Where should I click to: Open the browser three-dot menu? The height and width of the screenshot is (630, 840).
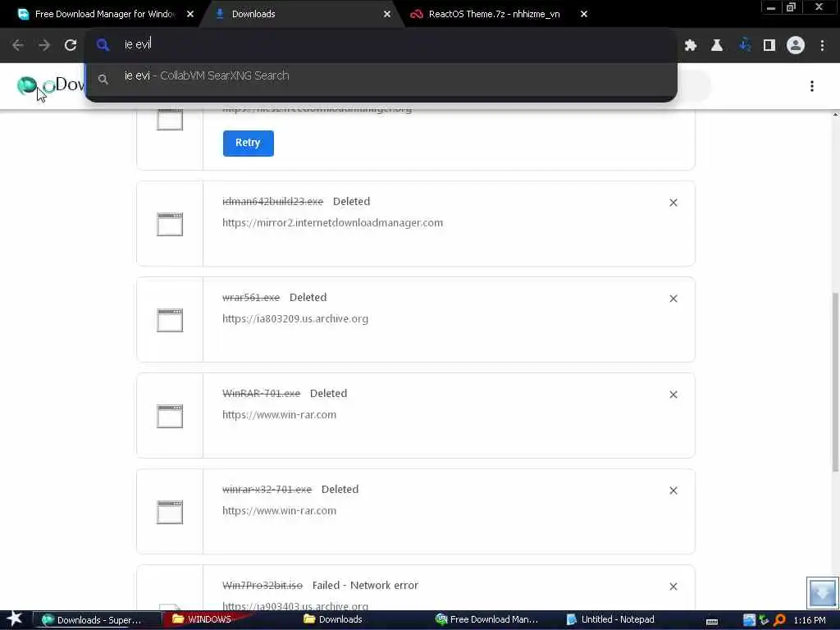coord(822,46)
